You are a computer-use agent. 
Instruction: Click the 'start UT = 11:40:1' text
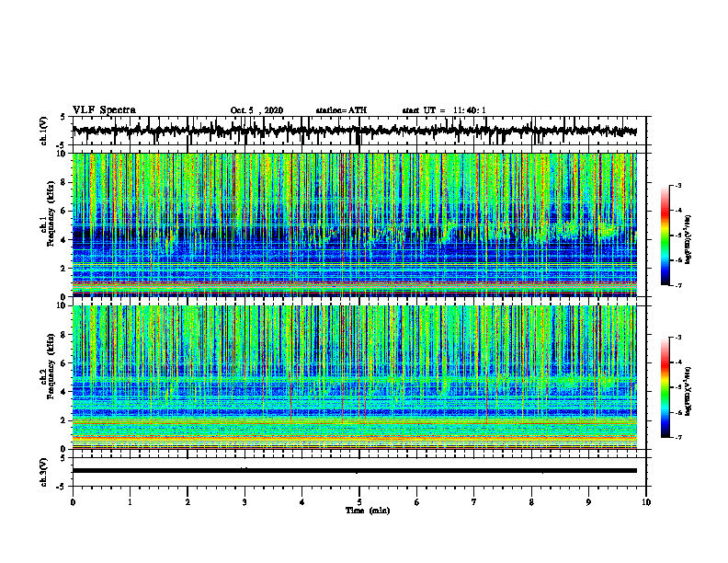(x=444, y=110)
